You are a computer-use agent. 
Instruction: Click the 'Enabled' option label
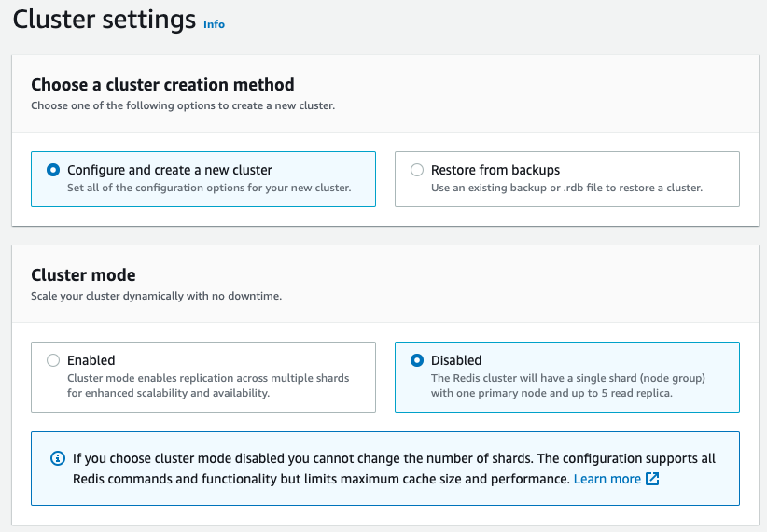pyautogui.click(x=91, y=360)
